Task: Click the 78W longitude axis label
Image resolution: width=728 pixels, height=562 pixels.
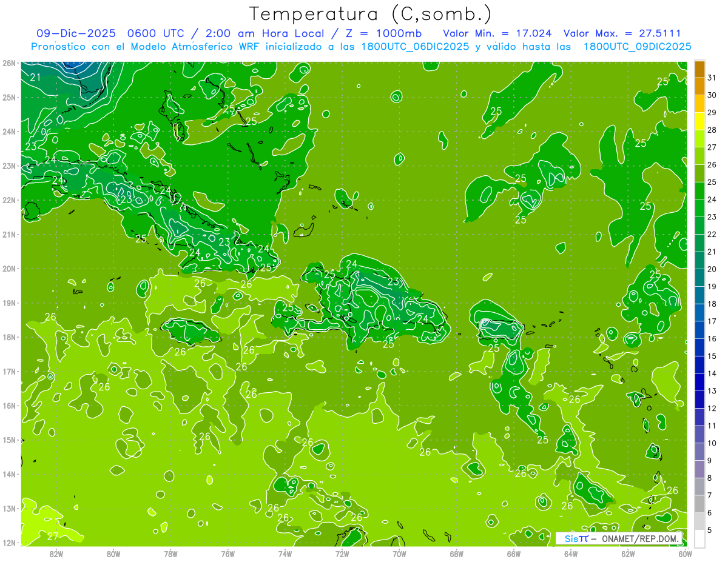Action: [171, 554]
